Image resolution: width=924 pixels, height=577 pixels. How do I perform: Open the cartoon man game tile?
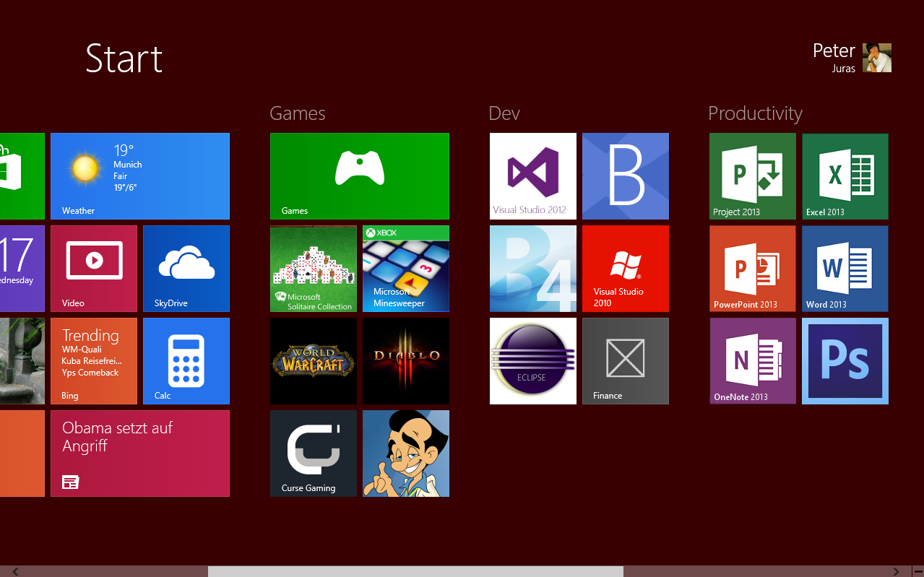coord(406,454)
